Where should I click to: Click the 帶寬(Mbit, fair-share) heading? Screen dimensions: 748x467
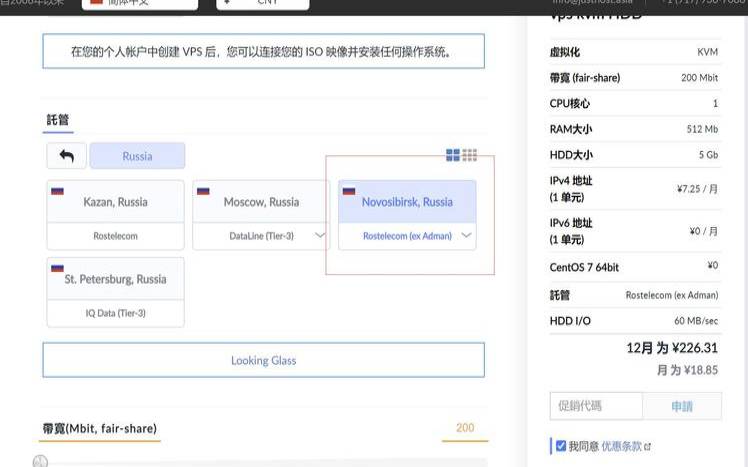100,428
